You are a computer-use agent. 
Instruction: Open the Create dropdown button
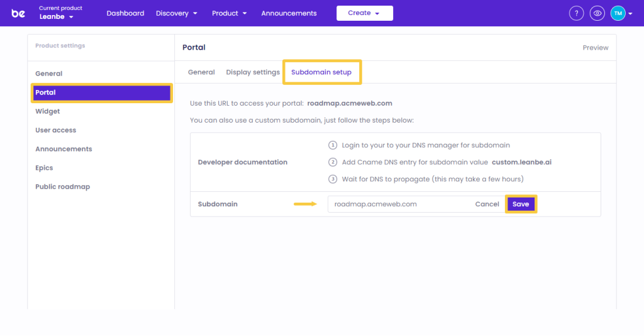(x=364, y=13)
